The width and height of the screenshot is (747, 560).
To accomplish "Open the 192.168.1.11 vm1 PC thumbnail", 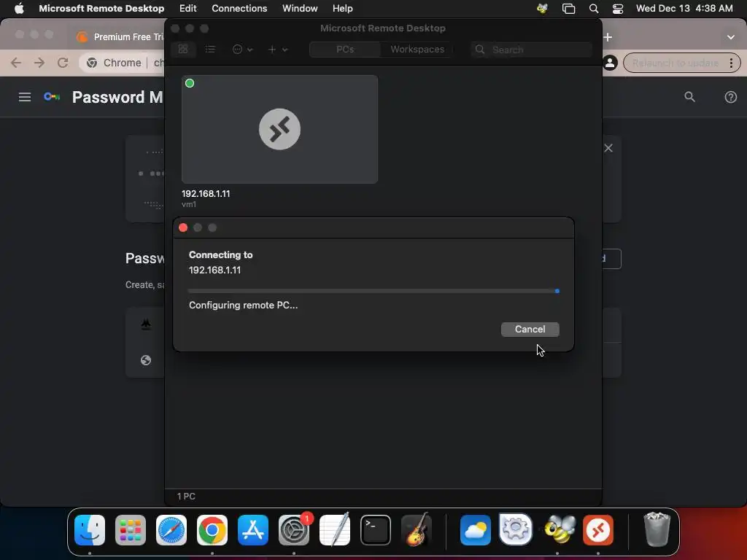I will point(279,129).
